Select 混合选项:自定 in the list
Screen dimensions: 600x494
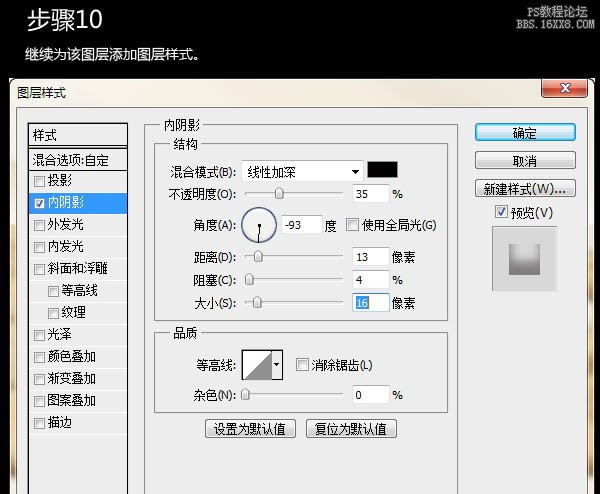click(x=78, y=160)
